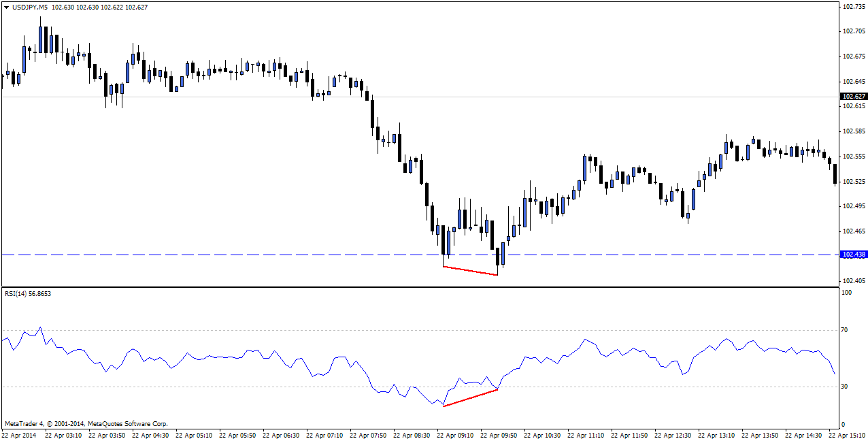Click the 22 Apr 04:30 time label

(151, 435)
